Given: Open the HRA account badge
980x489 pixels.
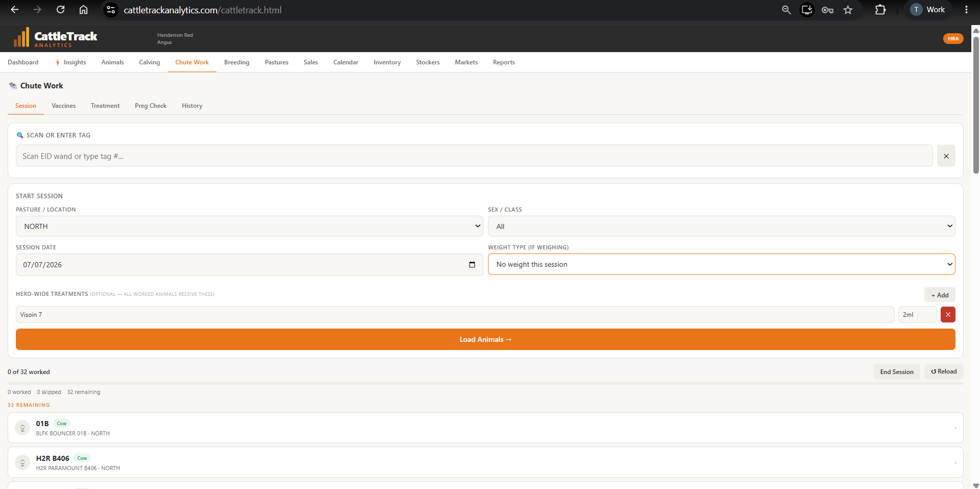Looking at the screenshot, I should [x=953, y=38].
